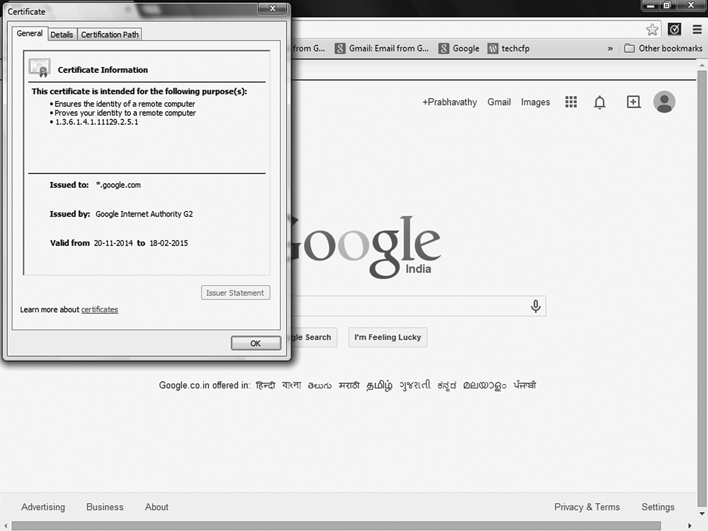Switch Google to Bengali (বাংলা)

click(291, 385)
